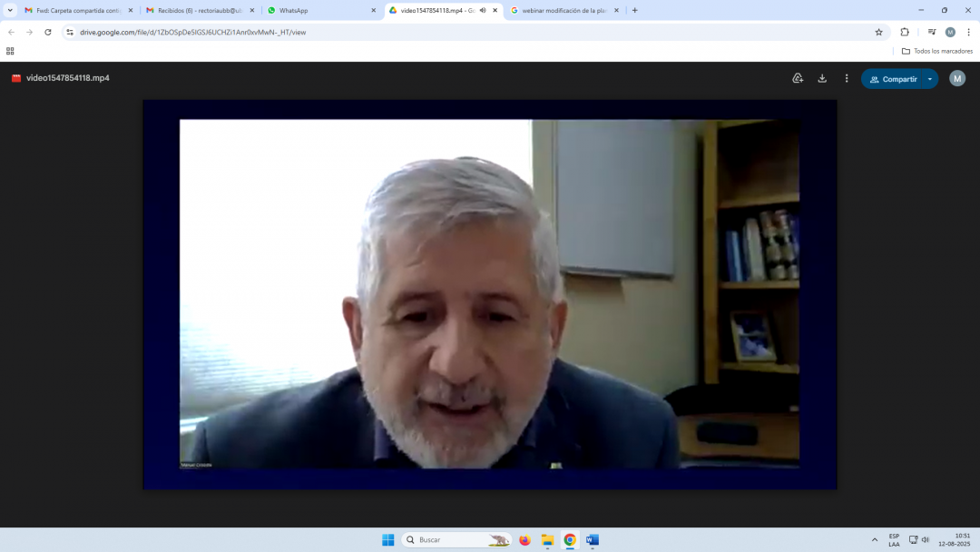Click the video to play it
Image resolution: width=980 pixels, height=552 pixels.
click(489, 294)
